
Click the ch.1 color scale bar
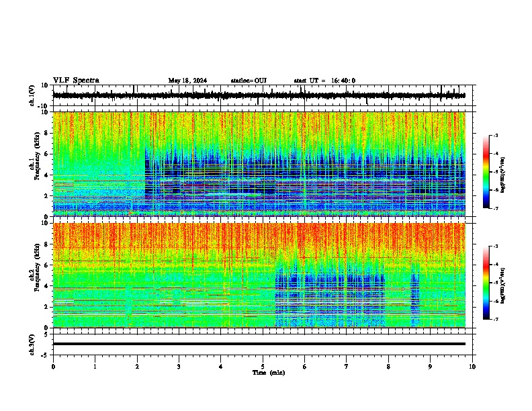pyautogui.click(x=486, y=172)
